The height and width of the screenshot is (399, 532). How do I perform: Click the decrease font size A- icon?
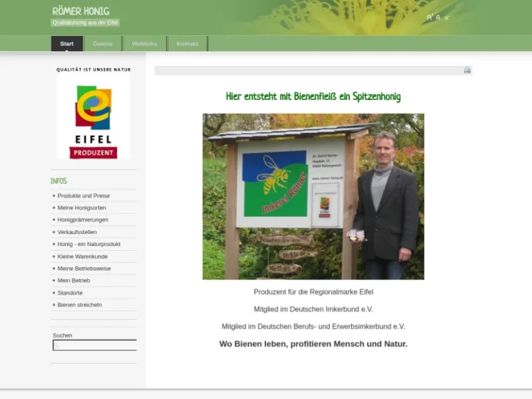click(x=447, y=17)
